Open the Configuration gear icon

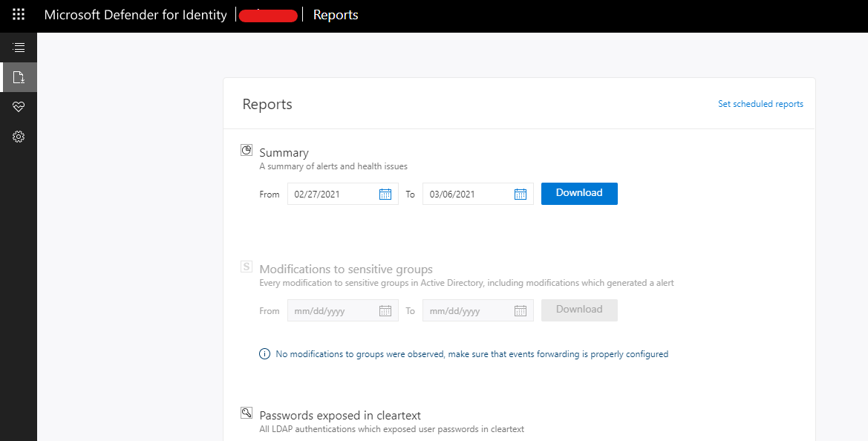click(19, 137)
